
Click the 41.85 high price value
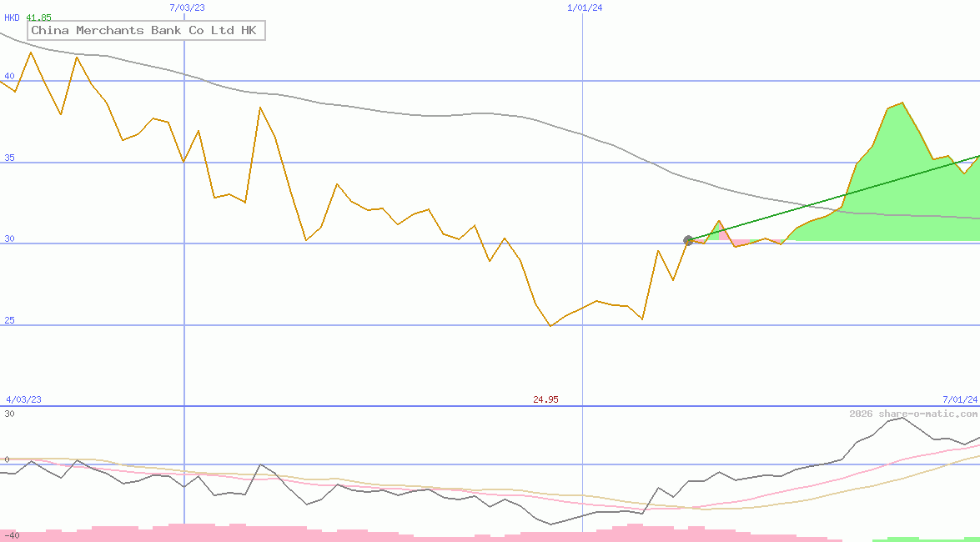(40, 16)
